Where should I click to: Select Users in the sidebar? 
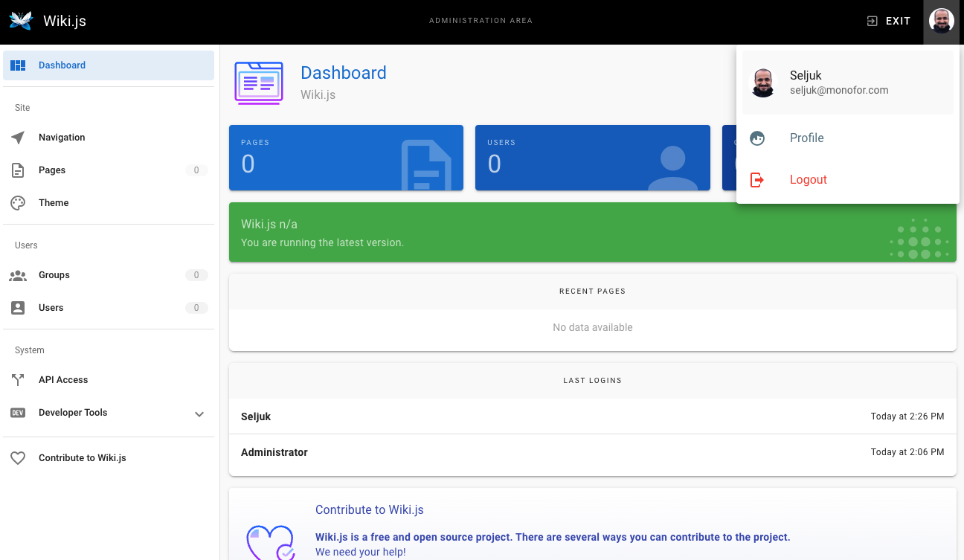coord(51,308)
